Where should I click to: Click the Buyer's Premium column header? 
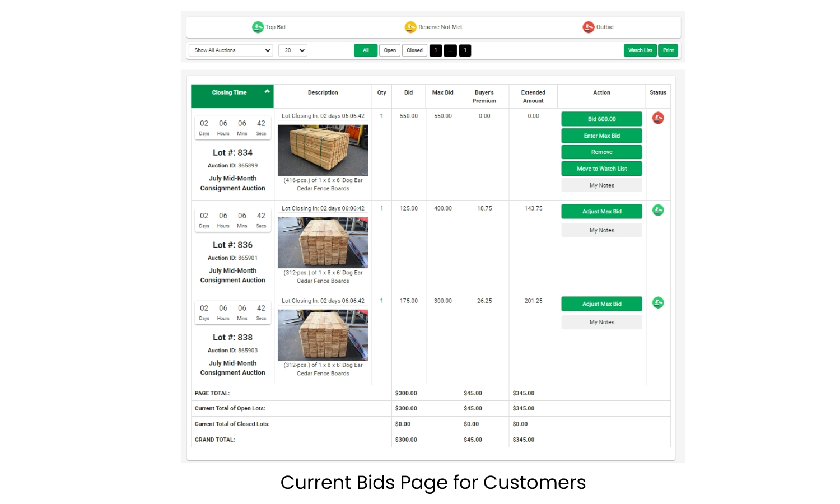click(x=484, y=97)
